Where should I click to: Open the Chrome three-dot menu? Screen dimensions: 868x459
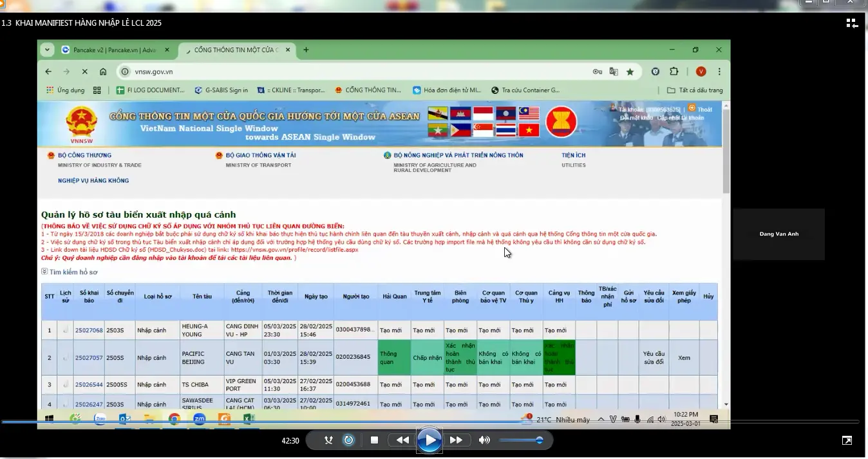[x=719, y=71]
